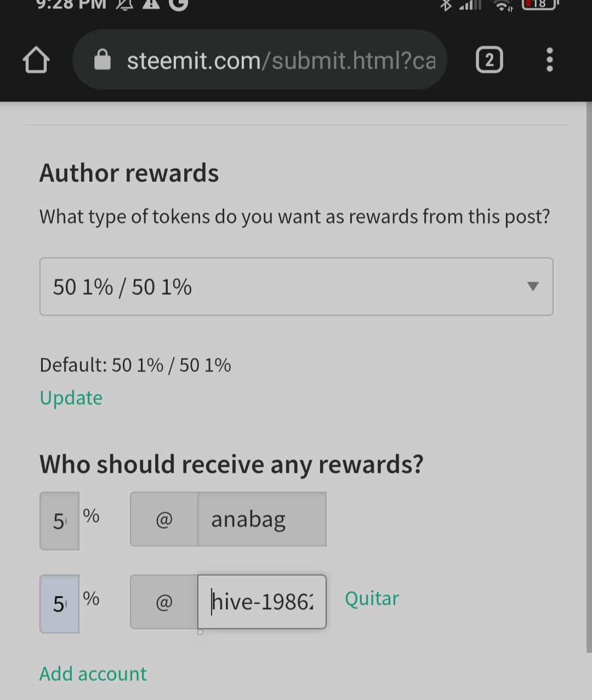Open the reward tokens type dropdown
The height and width of the screenshot is (700, 592).
[297, 286]
